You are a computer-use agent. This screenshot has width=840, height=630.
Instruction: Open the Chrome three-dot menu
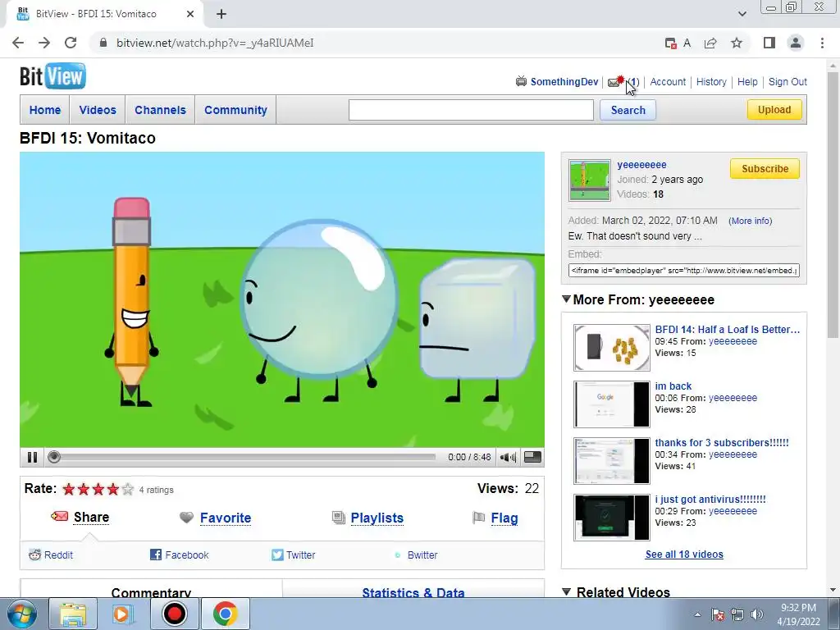pyautogui.click(x=822, y=43)
